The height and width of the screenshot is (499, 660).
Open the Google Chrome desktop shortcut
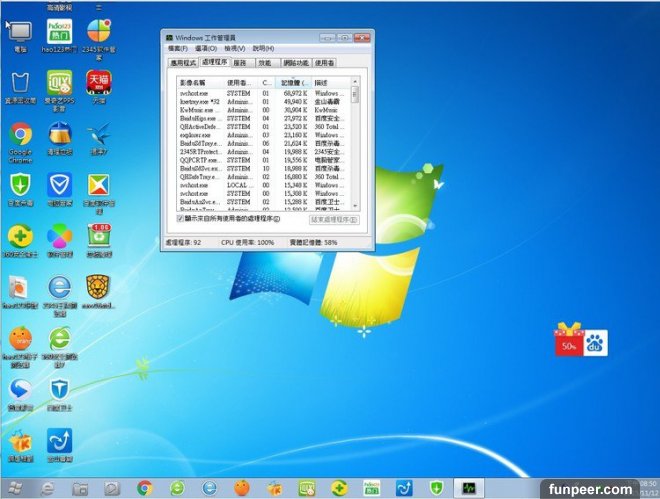pyautogui.click(x=20, y=135)
